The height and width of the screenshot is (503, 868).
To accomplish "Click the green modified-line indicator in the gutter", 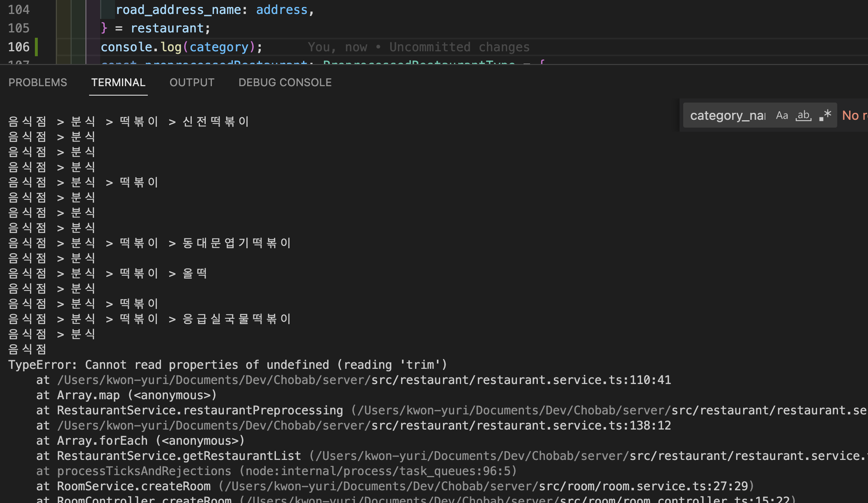I will point(37,47).
